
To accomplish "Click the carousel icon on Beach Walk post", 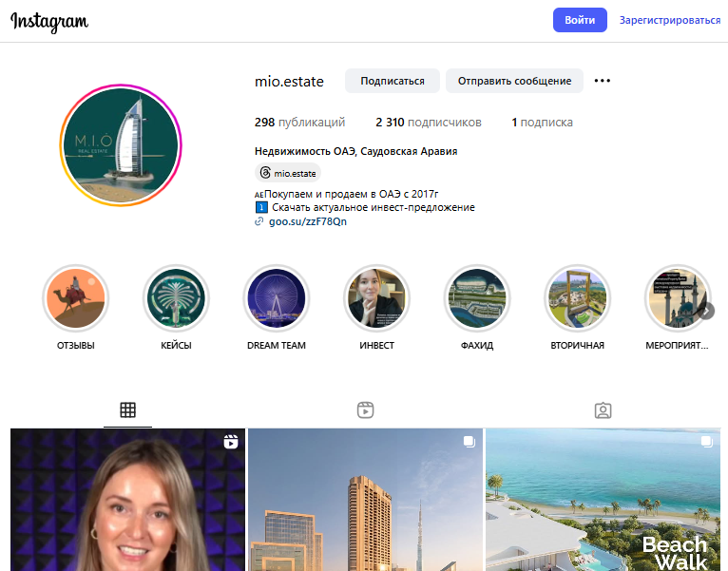I will (x=707, y=442).
